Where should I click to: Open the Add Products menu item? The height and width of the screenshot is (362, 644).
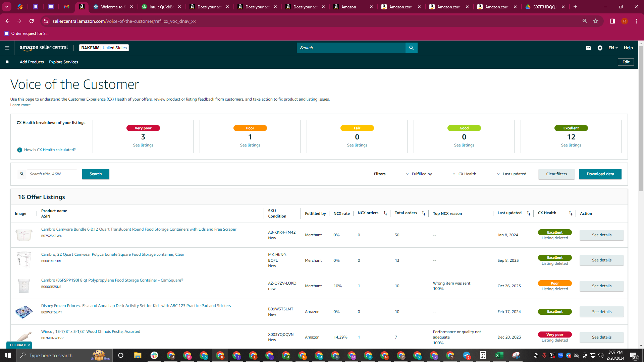pyautogui.click(x=32, y=62)
